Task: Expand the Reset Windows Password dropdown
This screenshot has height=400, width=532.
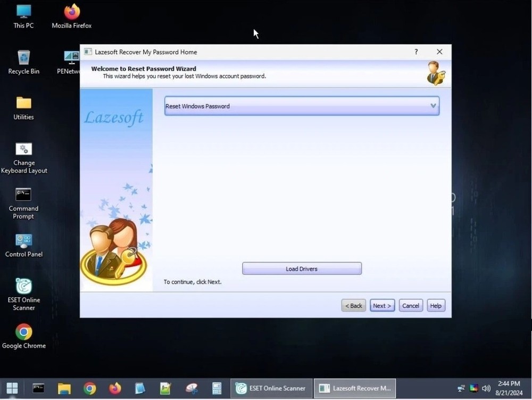Action: coord(433,105)
